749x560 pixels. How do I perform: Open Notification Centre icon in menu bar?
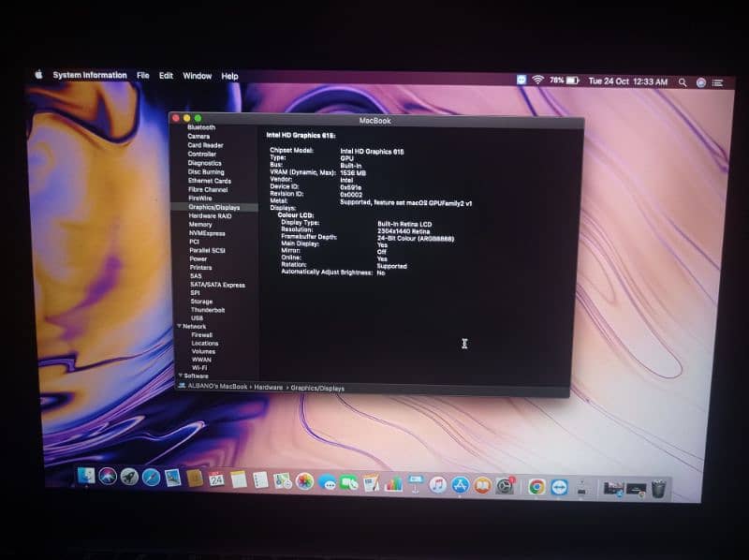pyautogui.click(x=718, y=82)
